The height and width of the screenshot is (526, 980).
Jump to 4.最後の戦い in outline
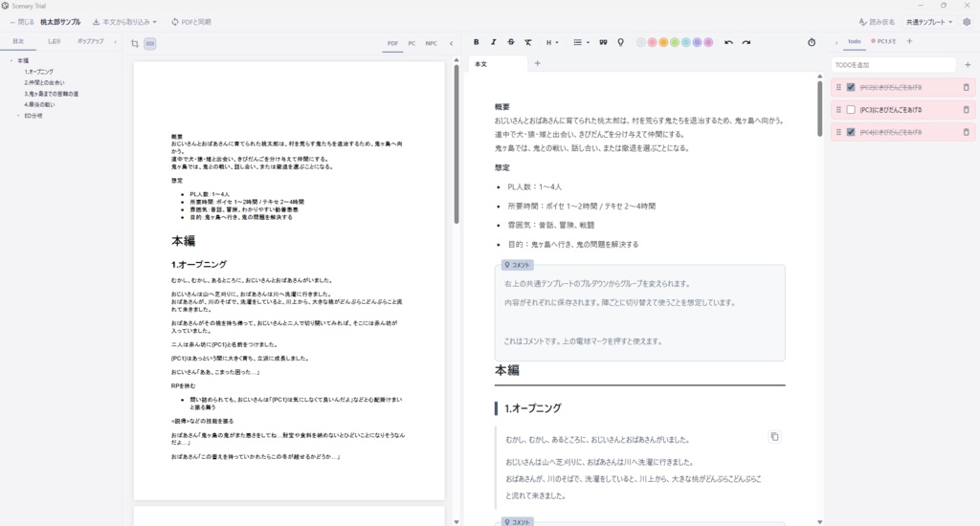[x=39, y=104]
